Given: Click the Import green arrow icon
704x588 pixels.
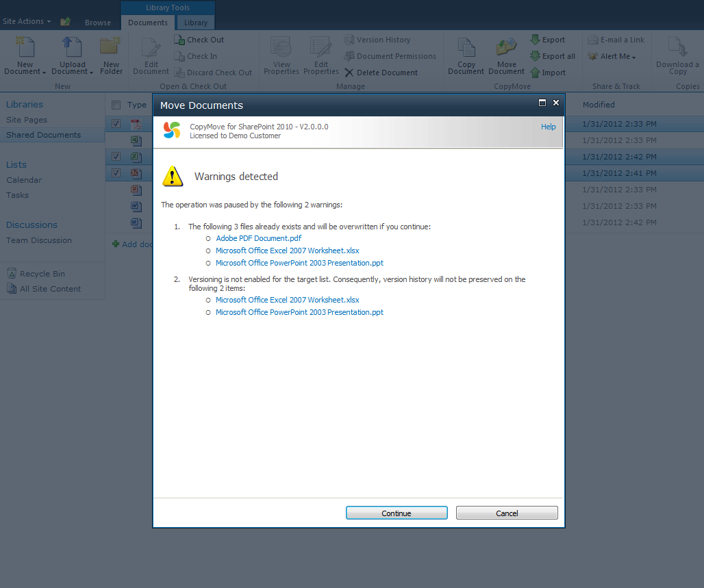Looking at the screenshot, I should pos(535,73).
